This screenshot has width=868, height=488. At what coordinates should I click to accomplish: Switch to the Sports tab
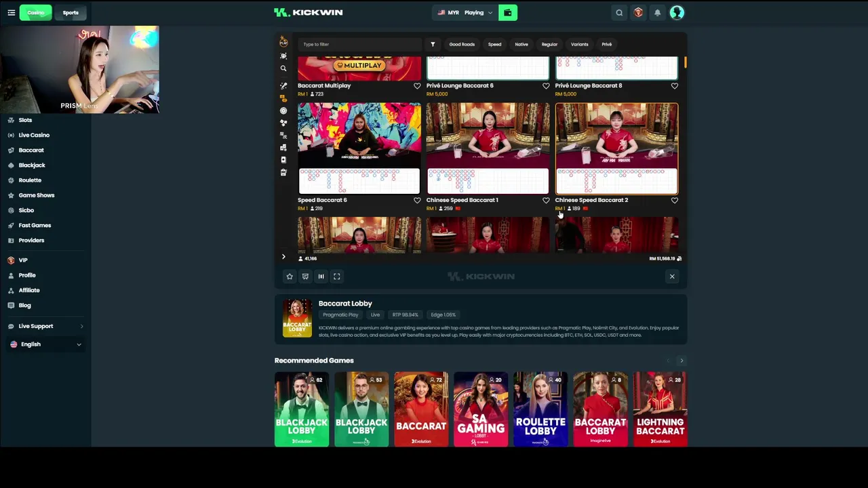[x=71, y=12]
